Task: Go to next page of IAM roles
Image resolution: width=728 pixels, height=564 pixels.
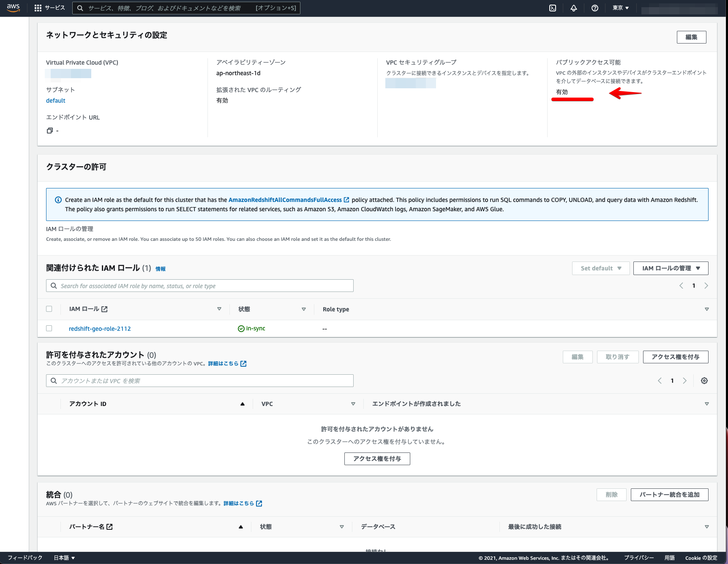Action: (706, 285)
